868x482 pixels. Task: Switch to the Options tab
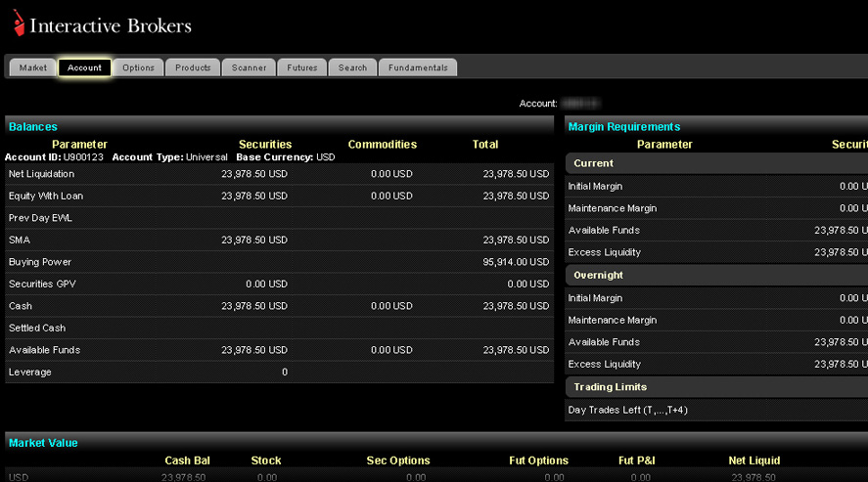[138, 67]
